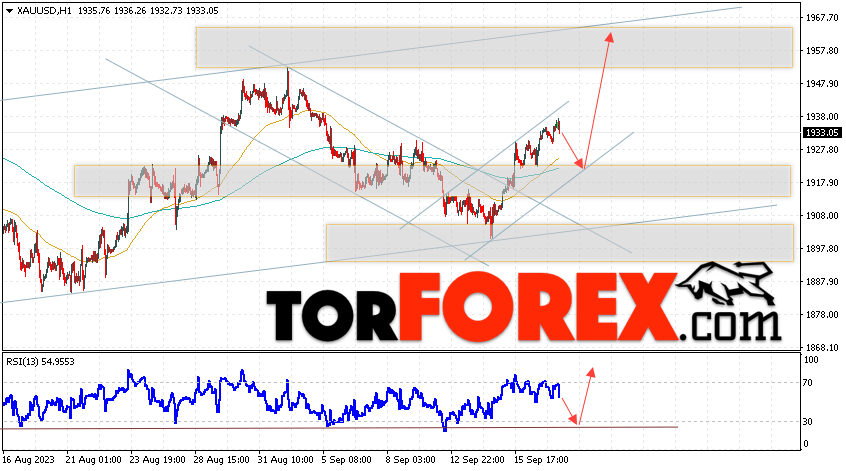Click the 1868.10 price axis label
The width and height of the screenshot is (846, 471).
[x=822, y=347]
